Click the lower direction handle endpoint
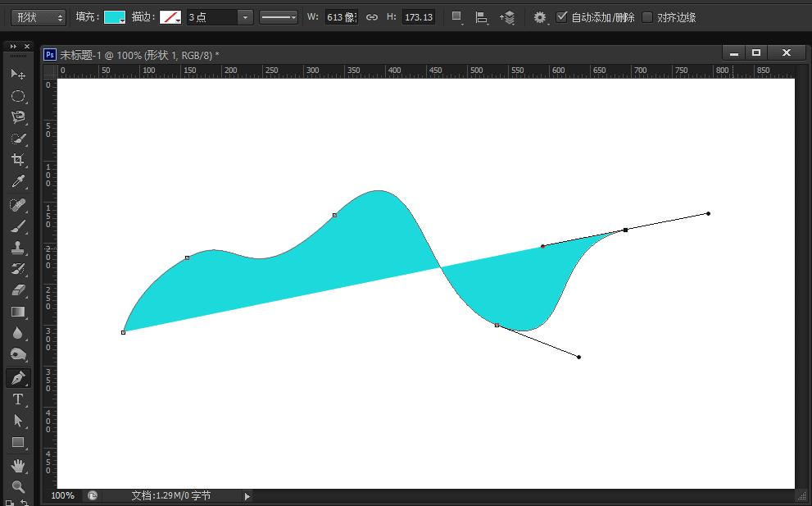The height and width of the screenshot is (506, 812). click(579, 357)
